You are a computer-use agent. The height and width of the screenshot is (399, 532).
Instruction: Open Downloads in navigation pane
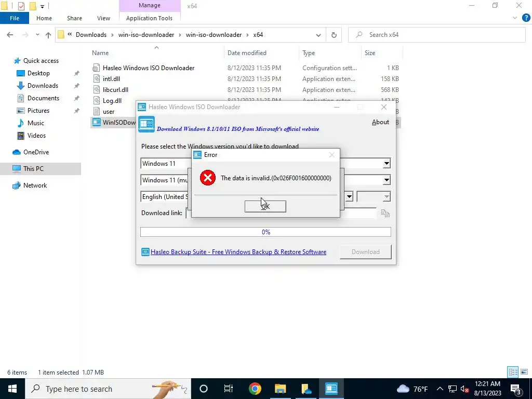(43, 86)
